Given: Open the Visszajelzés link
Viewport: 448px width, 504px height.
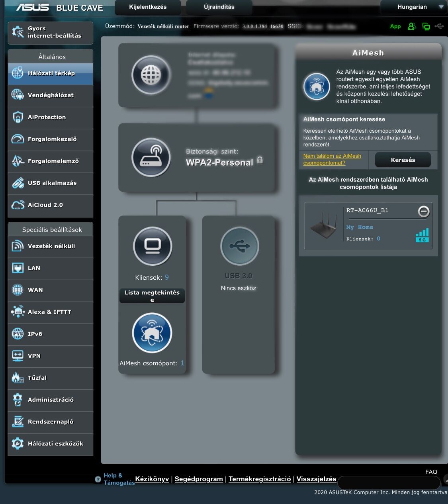Looking at the screenshot, I should click(x=316, y=479).
